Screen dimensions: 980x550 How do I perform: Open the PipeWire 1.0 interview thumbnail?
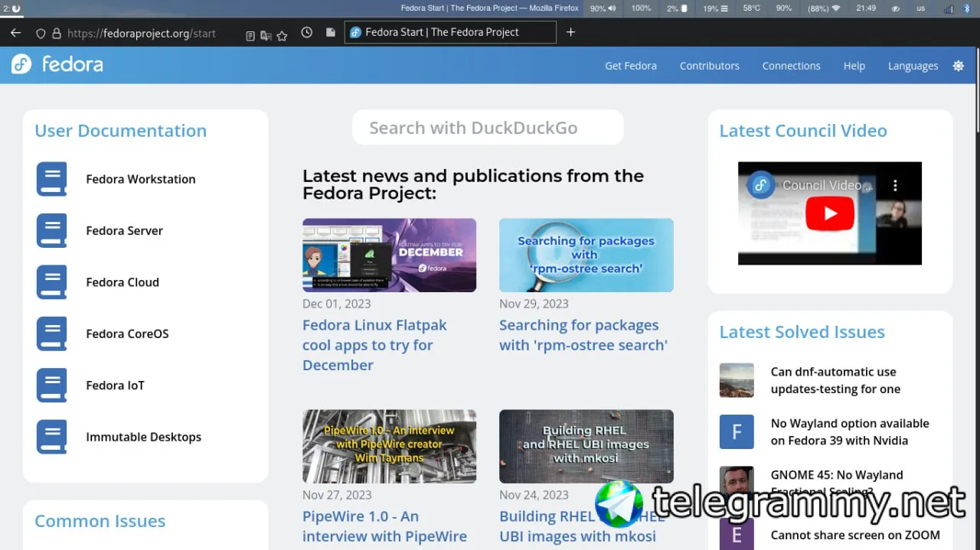pos(389,447)
